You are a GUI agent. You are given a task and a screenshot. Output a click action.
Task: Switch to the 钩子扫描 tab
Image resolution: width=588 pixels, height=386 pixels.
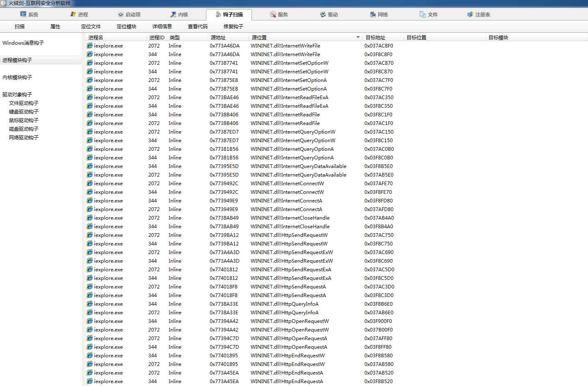click(x=229, y=14)
